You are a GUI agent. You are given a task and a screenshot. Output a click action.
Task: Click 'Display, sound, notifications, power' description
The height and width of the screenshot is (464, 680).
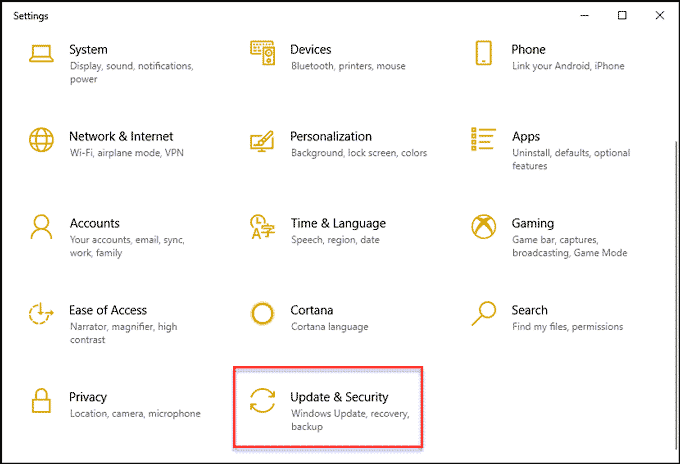click(x=132, y=72)
